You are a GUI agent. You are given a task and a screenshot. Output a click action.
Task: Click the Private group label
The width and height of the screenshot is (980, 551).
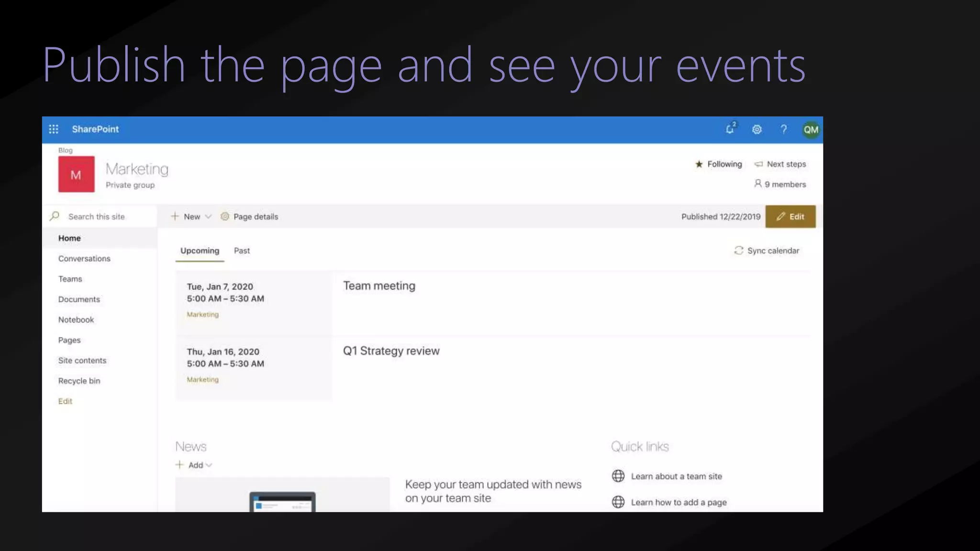[x=130, y=185]
